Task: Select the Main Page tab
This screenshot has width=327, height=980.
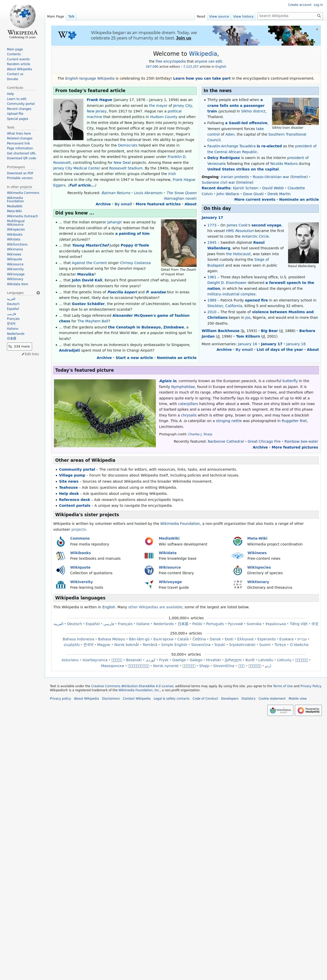Action: [56, 16]
